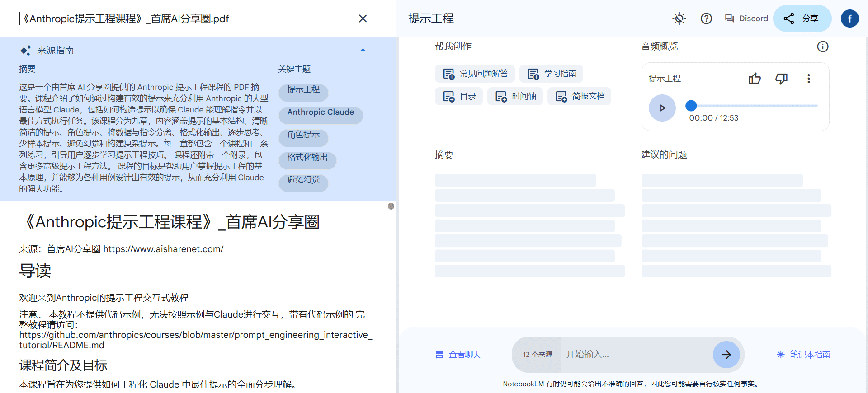Generate 常见问题解答 note
This screenshot has height=393, width=868.
pos(475,74)
